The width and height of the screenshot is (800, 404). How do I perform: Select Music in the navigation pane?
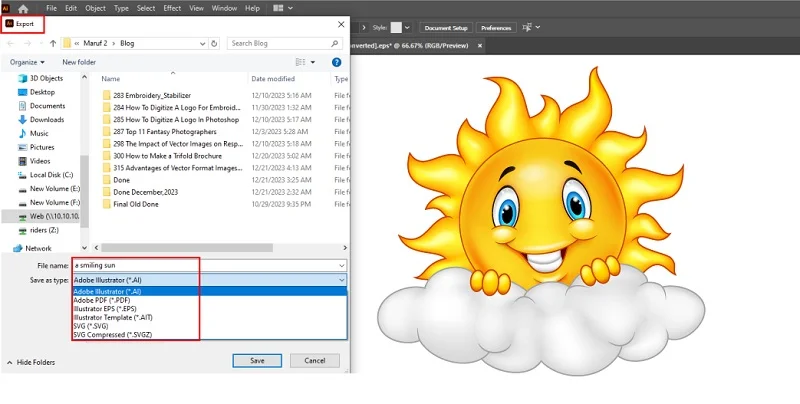coord(33,134)
